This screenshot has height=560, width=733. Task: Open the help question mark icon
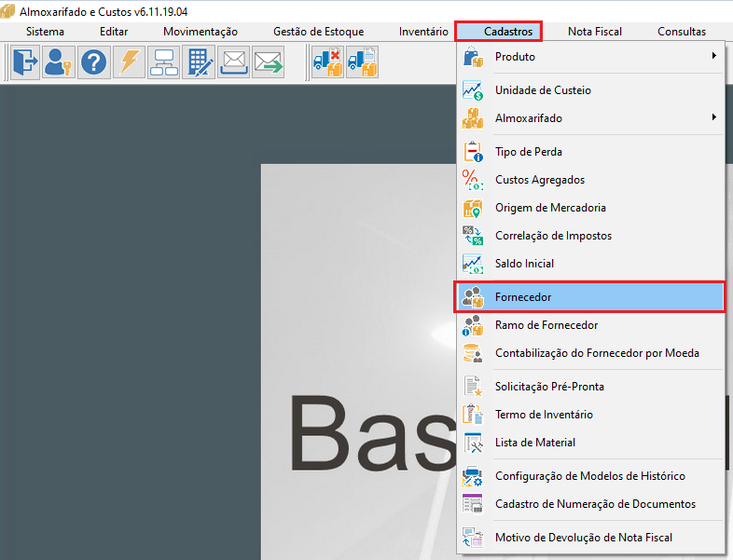[94, 62]
